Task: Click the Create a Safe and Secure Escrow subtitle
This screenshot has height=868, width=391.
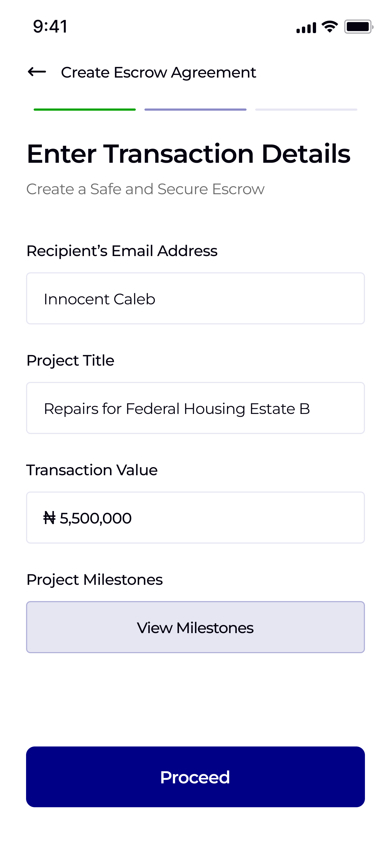Action: 145,189
